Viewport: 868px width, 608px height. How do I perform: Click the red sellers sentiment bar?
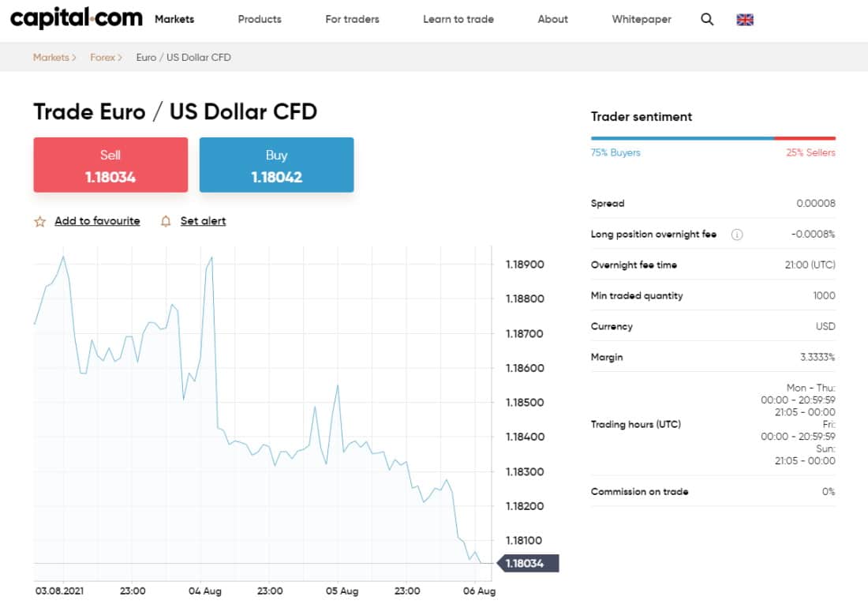pyautogui.click(x=805, y=138)
